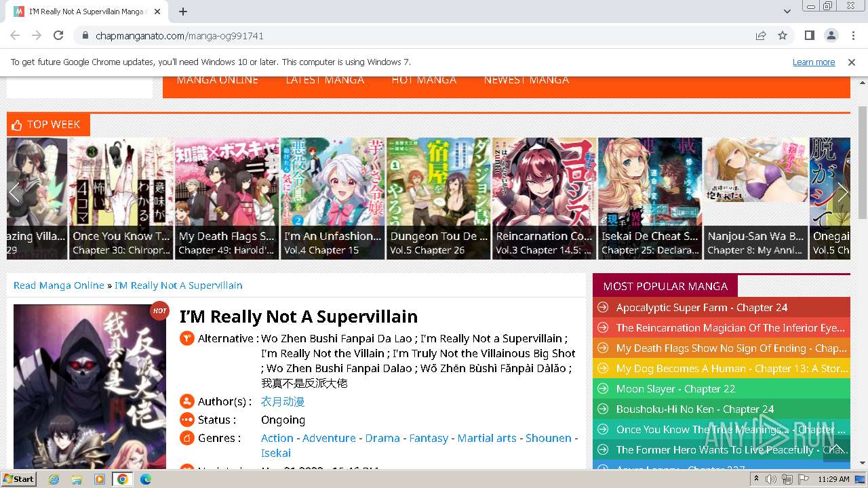Open The Reincarnation Magician Of The Inferior Eyes
Screen dimensions: 868x488
730,328
